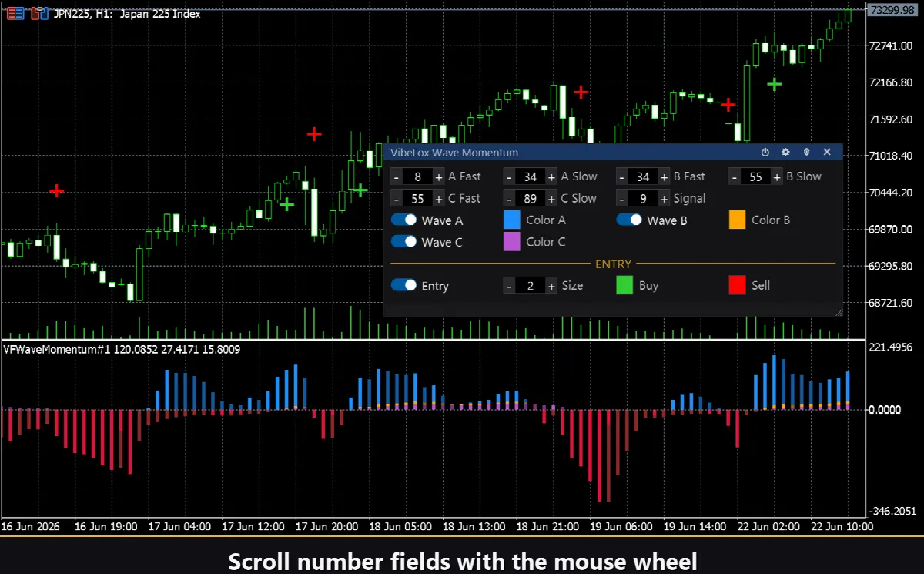Decrease the A Fast value

pyautogui.click(x=396, y=177)
